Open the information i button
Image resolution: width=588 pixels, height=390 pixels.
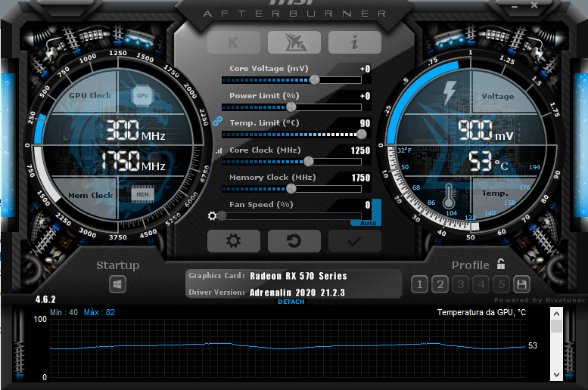(355, 42)
